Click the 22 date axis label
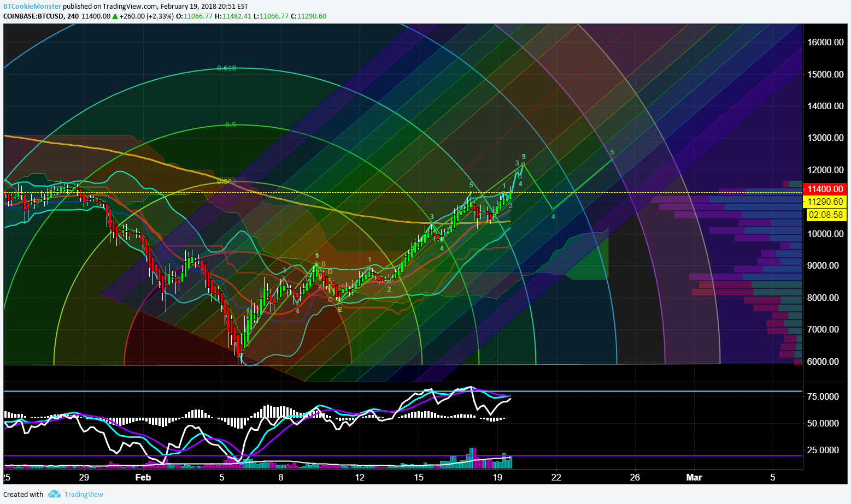Image resolution: width=851 pixels, height=504 pixels. 556,477
